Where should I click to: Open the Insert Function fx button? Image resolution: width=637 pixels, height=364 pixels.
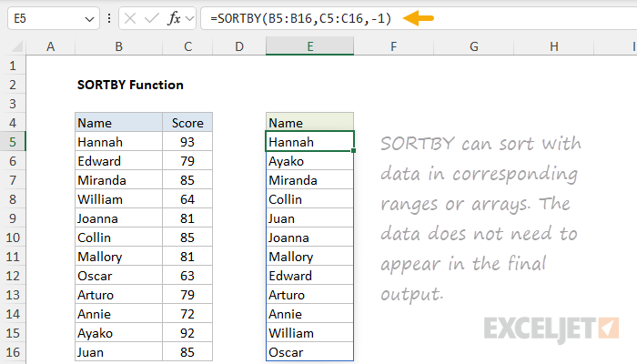coord(174,18)
